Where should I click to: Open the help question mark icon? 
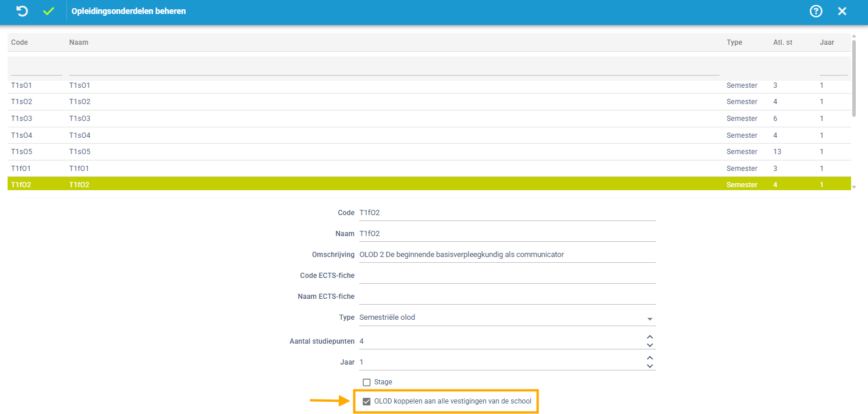[x=816, y=11]
